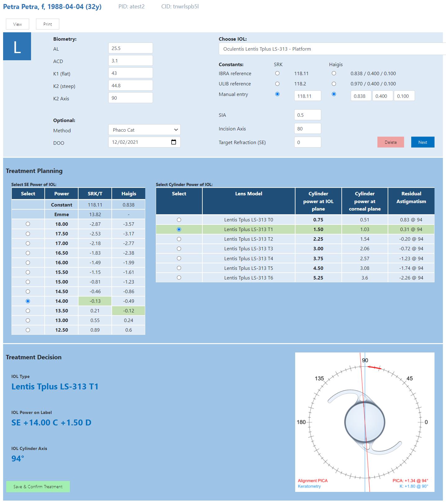Click the Residual Astigmatism column header

[x=411, y=201]
